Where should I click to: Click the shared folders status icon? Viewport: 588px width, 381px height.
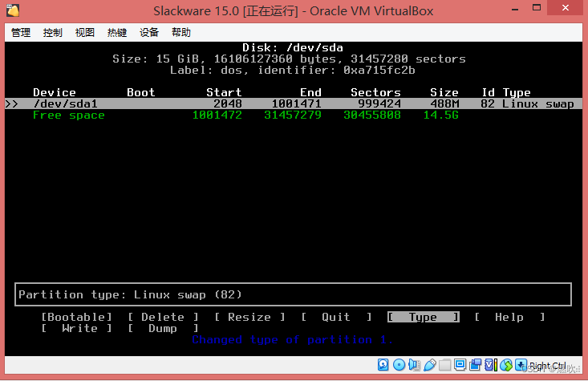pyautogui.click(x=444, y=364)
